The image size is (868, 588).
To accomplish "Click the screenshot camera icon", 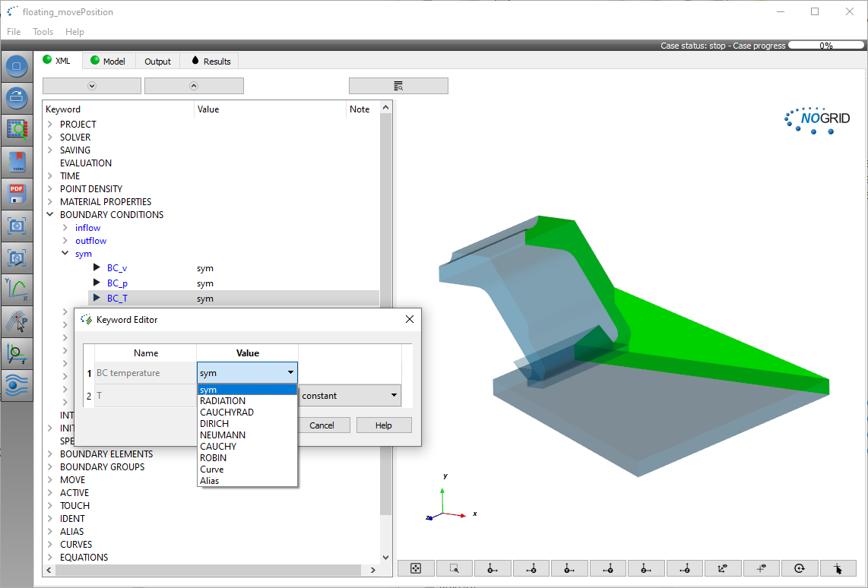I will [x=17, y=226].
